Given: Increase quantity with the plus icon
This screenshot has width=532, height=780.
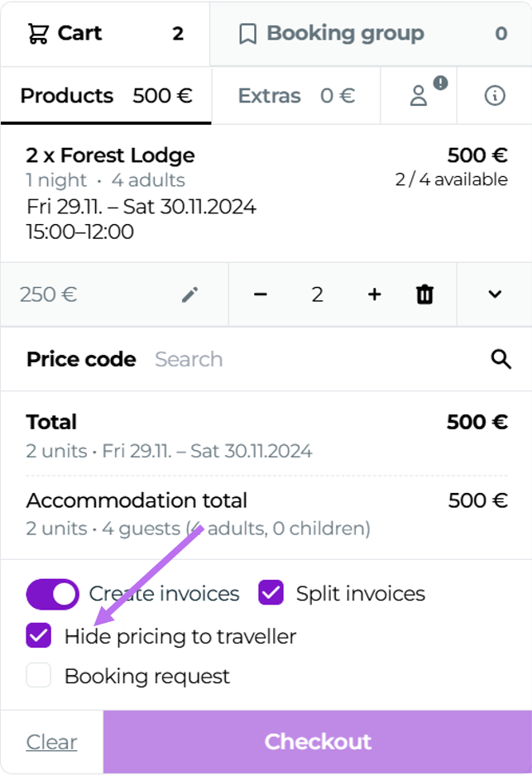Looking at the screenshot, I should click(374, 294).
